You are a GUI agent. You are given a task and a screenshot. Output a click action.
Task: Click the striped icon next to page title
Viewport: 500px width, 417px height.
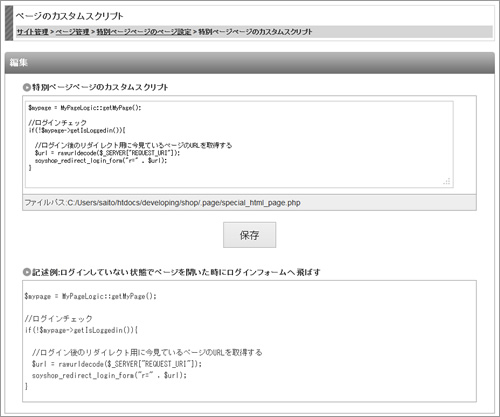point(9,23)
